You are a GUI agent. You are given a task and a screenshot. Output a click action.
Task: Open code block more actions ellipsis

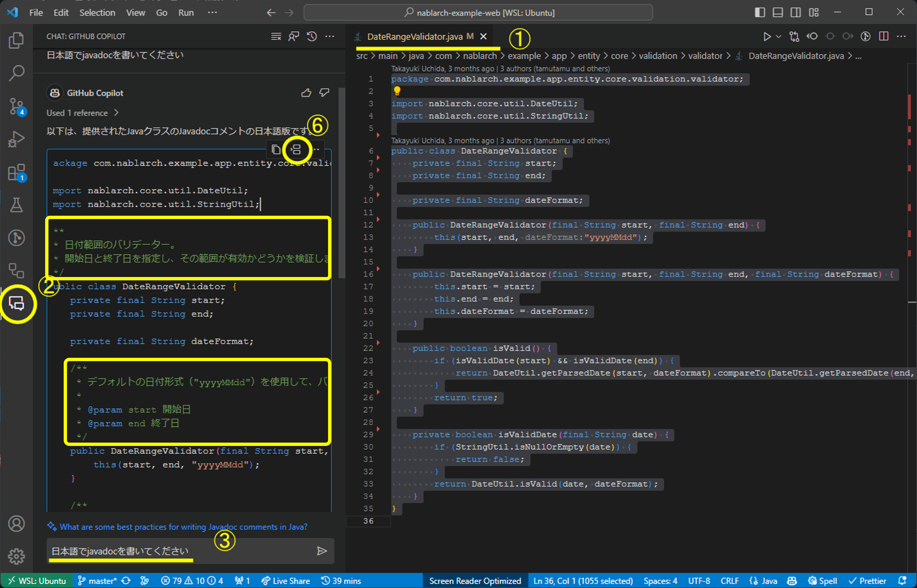[316, 149]
